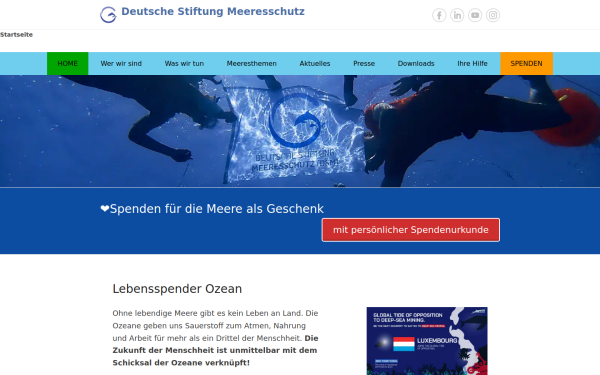Open the Facebook social icon
This screenshot has height=375, width=600.
pos(439,15)
